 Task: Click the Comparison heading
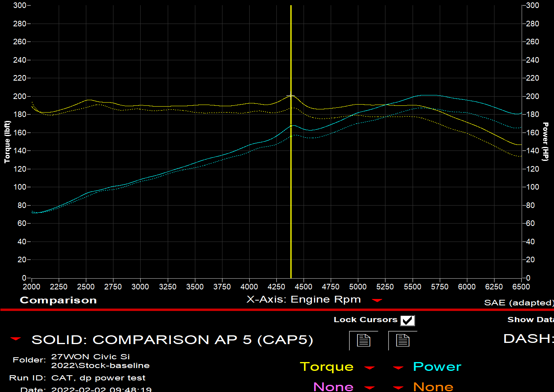pos(58,300)
